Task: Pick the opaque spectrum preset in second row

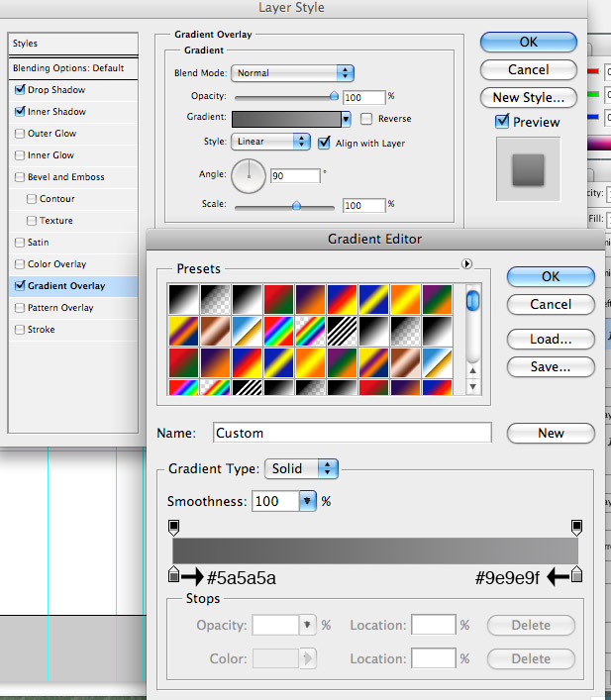Action: (x=278, y=332)
